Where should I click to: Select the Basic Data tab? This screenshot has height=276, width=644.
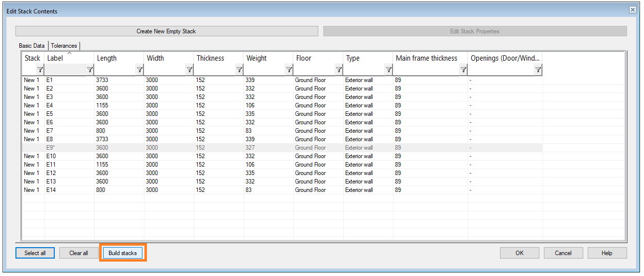(x=32, y=46)
